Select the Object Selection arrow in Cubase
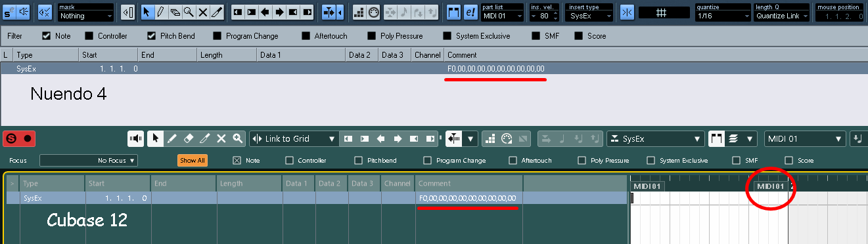This screenshot has width=868, height=244. tap(156, 138)
